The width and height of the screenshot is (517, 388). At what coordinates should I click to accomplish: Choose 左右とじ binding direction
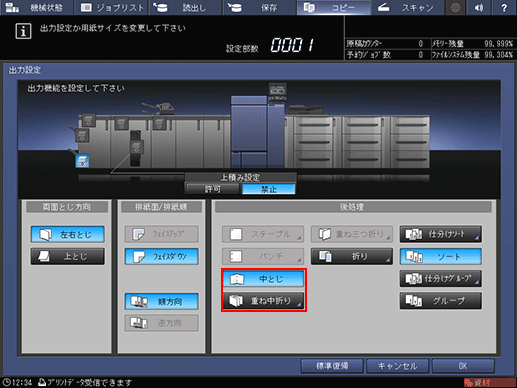coord(68,234)
